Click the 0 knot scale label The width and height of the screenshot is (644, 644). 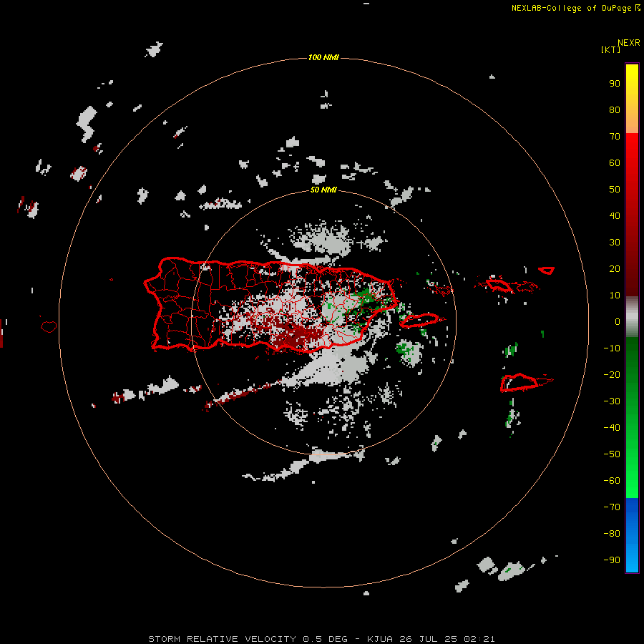618,321
